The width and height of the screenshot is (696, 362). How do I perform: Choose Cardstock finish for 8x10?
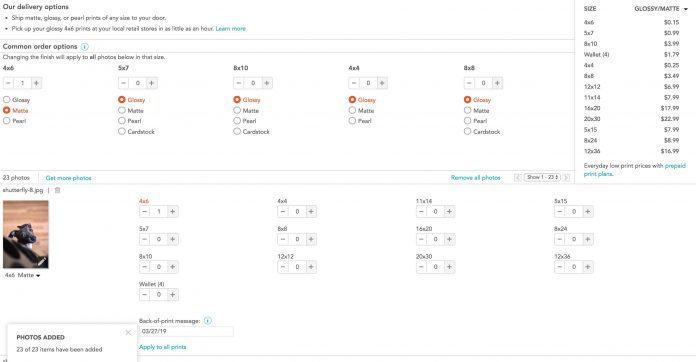tap(237, 131)
